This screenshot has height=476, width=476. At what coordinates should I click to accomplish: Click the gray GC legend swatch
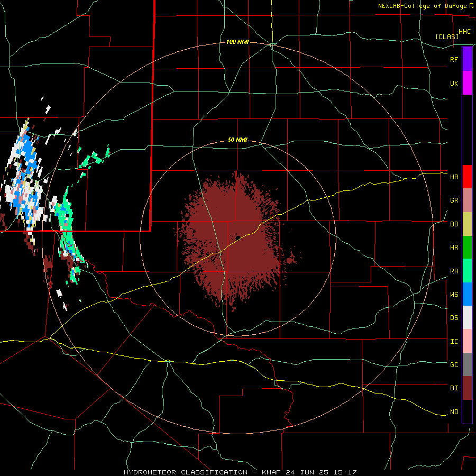point(467,364)
